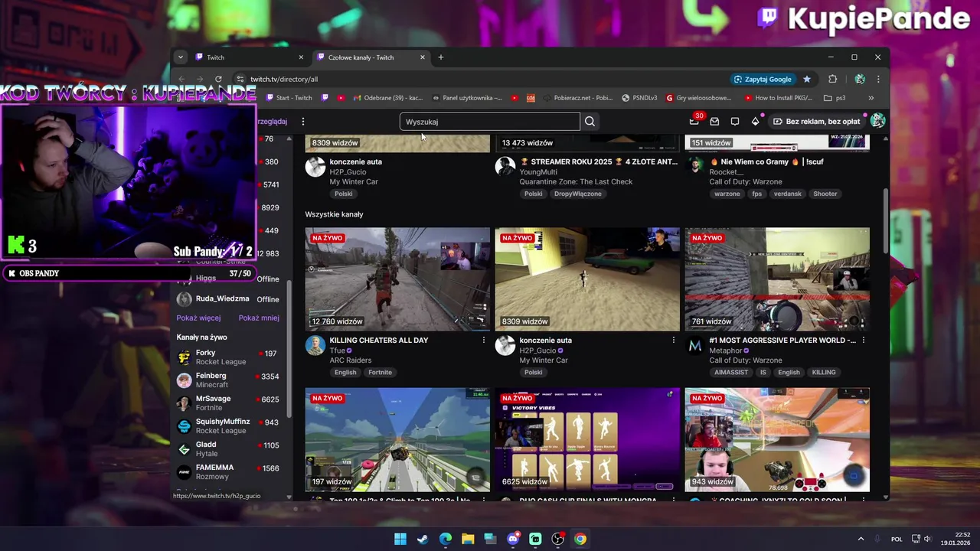
Task: Open the ps3 bookmarks folder
Action: click(835, 98)
